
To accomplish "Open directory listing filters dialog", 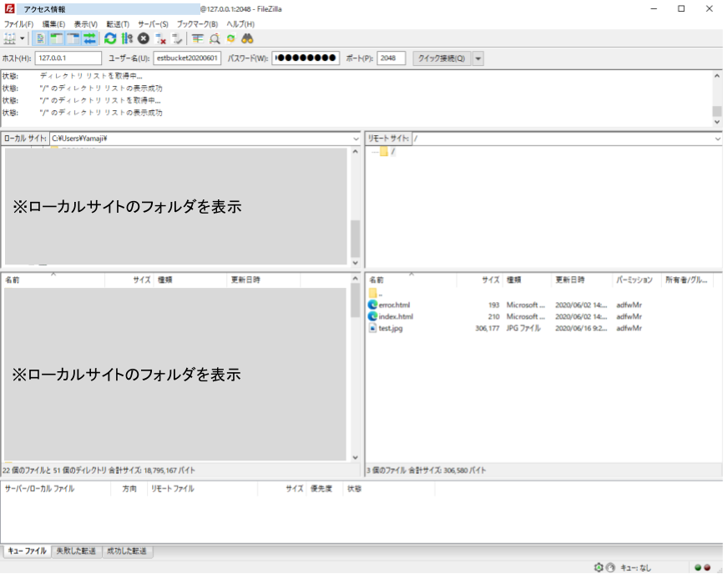I will (x=198, y=38).
